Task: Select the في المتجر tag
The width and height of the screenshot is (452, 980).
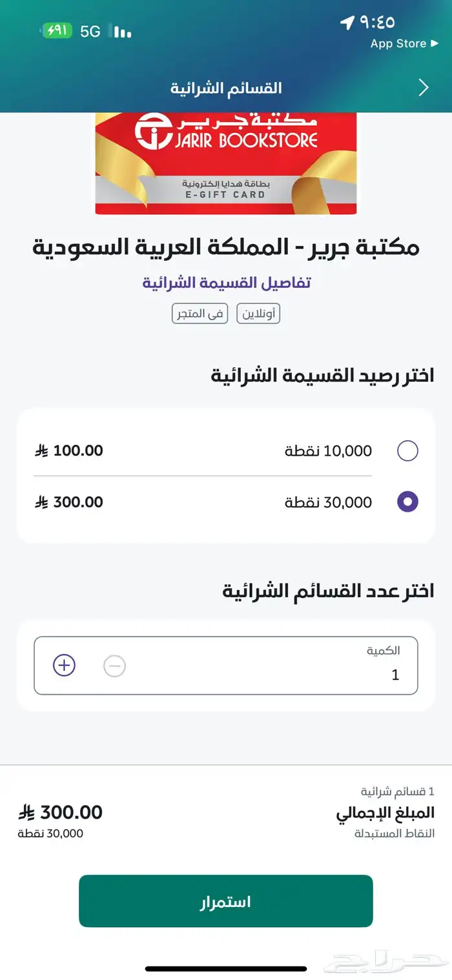Action: tap(200, 313)
